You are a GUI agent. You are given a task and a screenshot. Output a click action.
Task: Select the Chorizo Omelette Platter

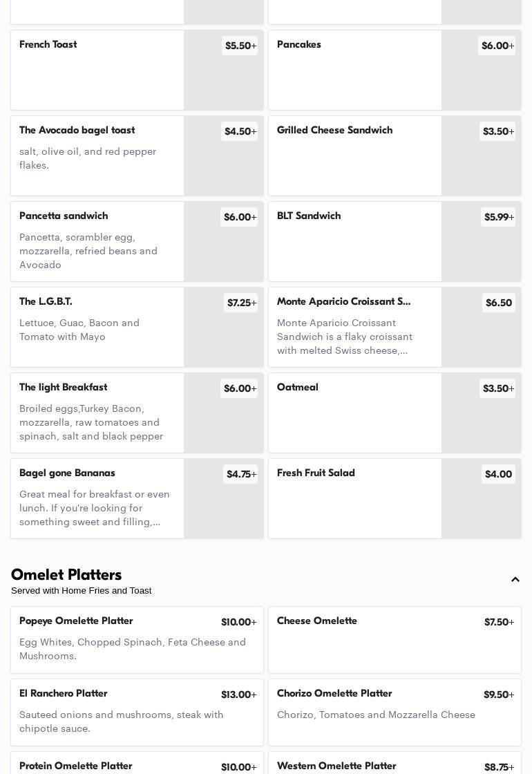pos(394,712)
